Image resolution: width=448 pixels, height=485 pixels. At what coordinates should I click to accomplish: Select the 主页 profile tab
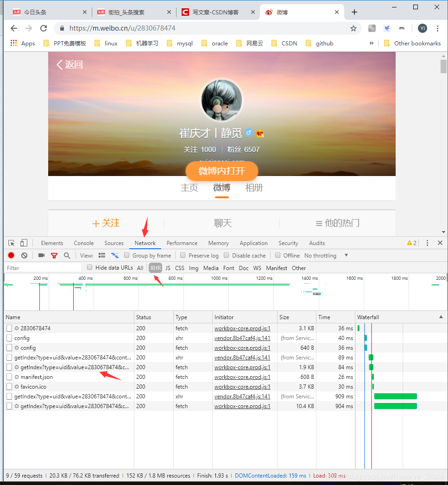click(x=189, y=188)
